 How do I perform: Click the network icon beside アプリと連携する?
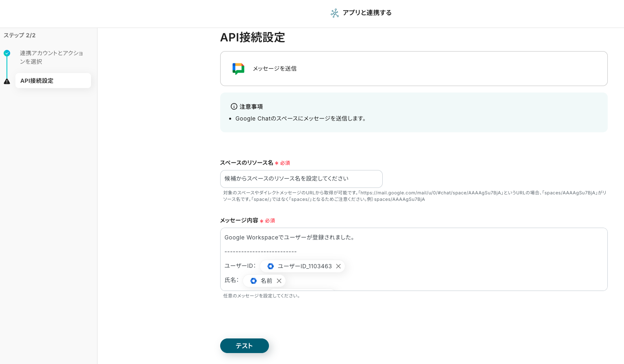[x=334, y=13]
